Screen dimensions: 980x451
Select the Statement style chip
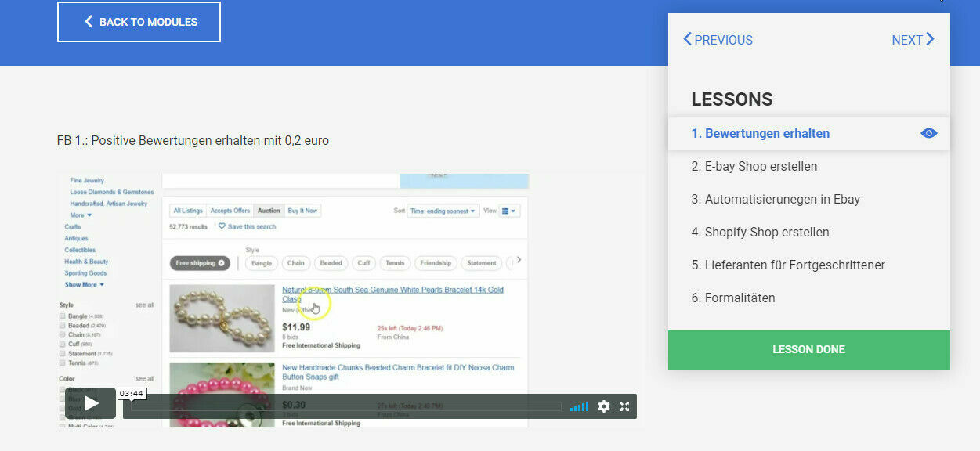click(481, 263)
